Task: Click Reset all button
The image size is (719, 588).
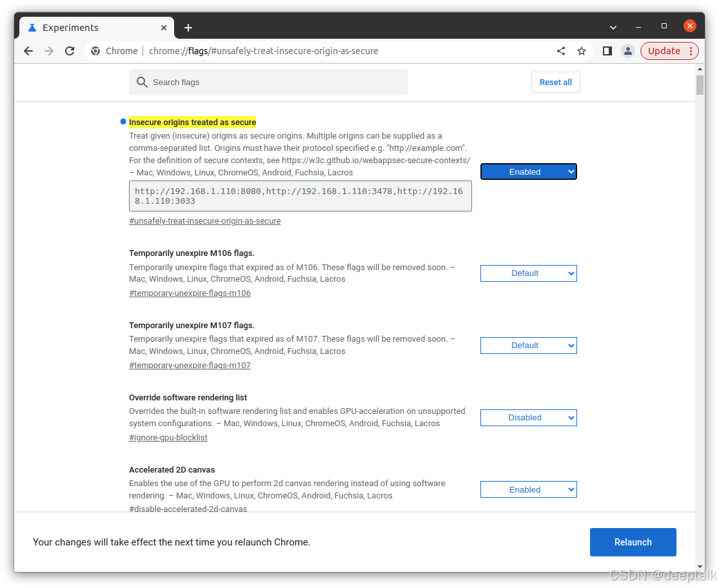Action: point(555,82)
